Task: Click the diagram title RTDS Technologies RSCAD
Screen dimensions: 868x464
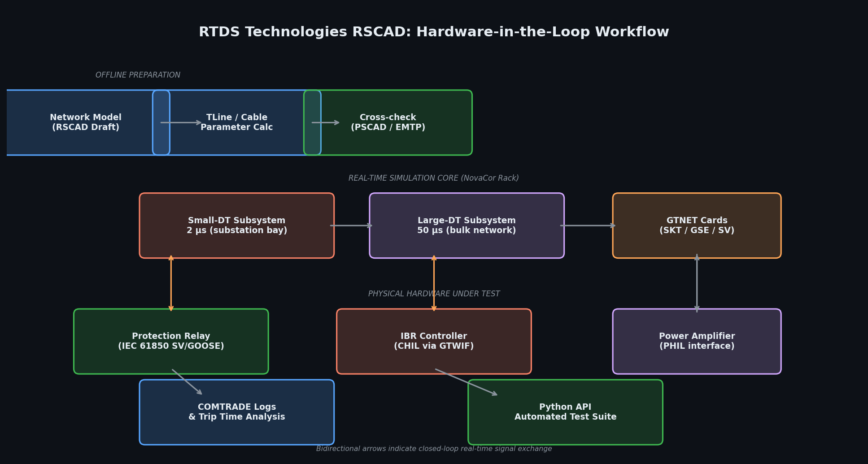Action: (x=434, y=32)
